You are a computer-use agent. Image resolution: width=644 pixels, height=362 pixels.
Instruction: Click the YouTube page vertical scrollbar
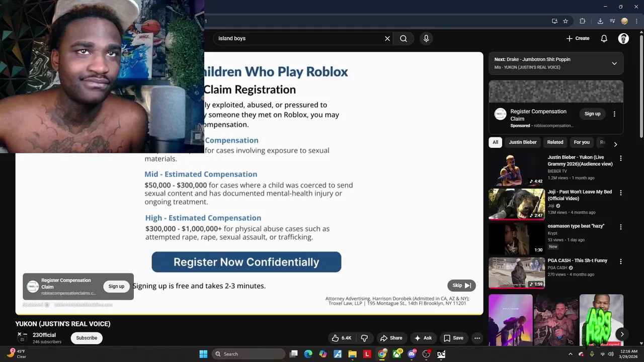[641, 85]
